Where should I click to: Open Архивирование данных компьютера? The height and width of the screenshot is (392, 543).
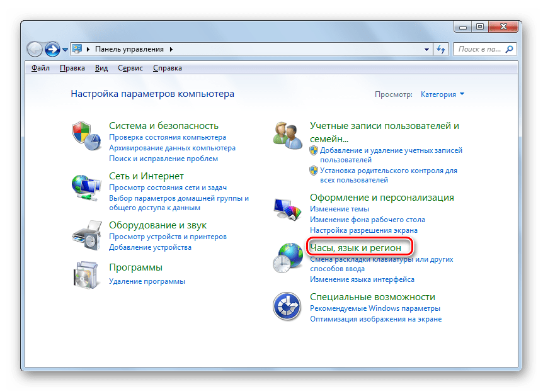point(172,148)
